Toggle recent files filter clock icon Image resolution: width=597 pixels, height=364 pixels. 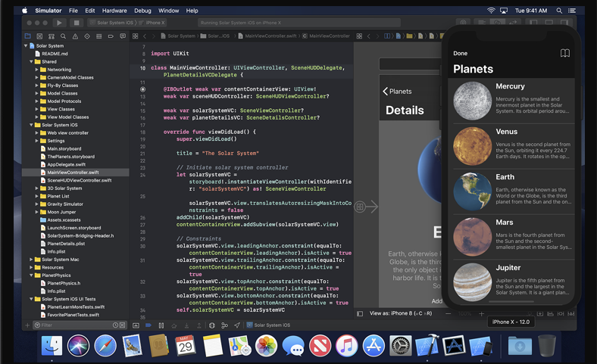tap(115, 325)
